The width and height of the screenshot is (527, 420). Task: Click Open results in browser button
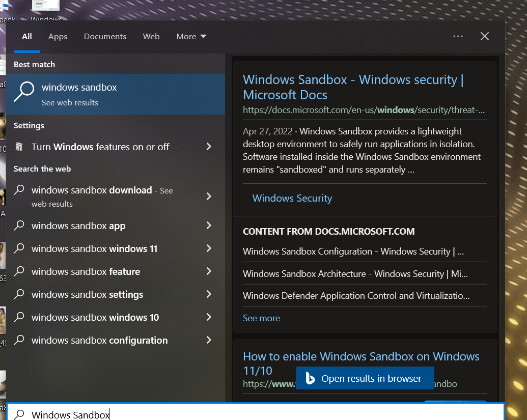click(x=365, y=378)
